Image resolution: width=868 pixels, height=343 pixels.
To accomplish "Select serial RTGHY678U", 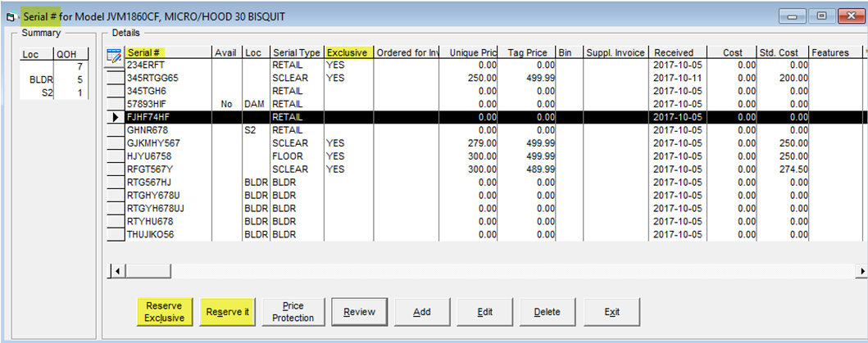I will [168, 196].
